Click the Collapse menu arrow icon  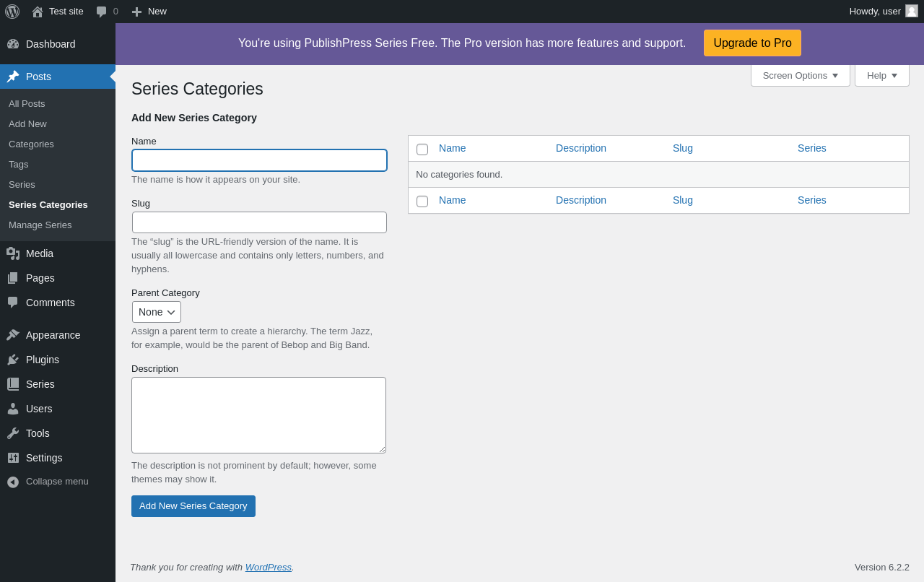click(x=13, y=482)
